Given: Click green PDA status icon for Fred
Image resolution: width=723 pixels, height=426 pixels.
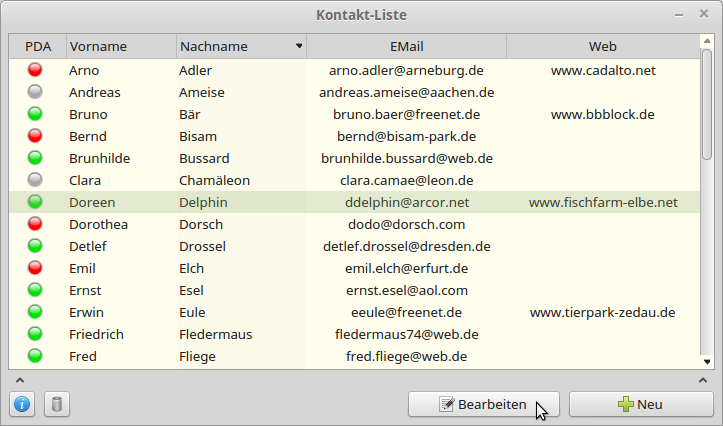Looking at the screenshot, I should (36, 356).
